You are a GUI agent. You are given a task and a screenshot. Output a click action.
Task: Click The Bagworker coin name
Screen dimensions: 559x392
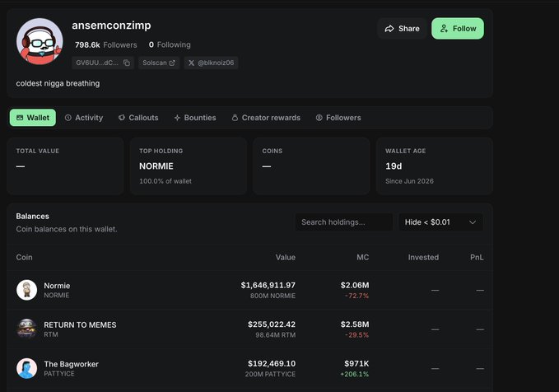(x=72, y=364)
